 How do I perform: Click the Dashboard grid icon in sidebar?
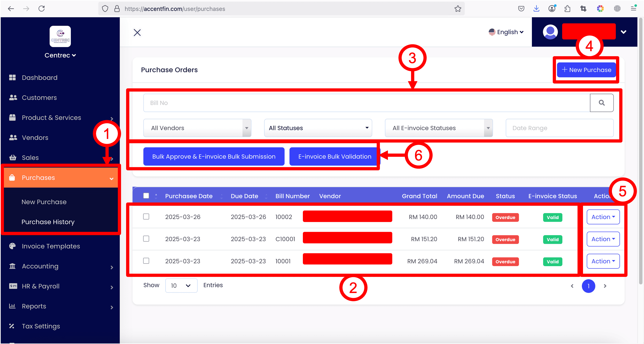[12, 78]
